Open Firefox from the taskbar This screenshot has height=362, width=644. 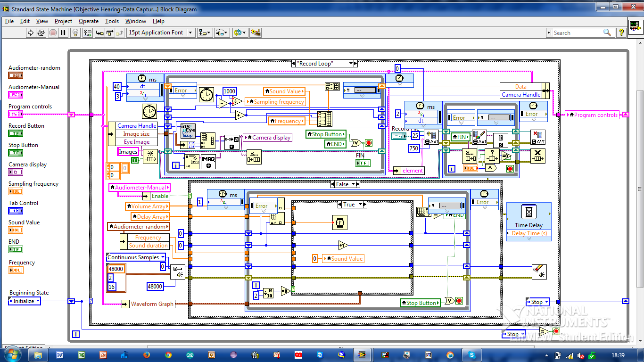pos(146,354)
